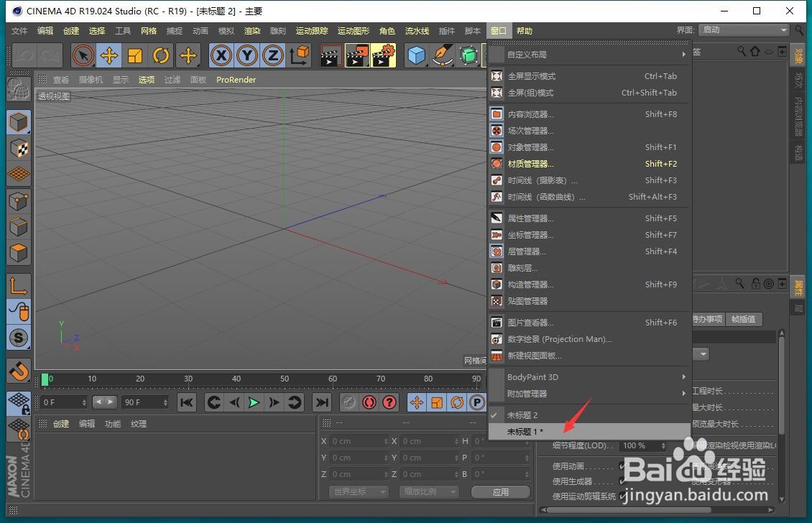
Task: Toggle position keyframe recording icon
Action: click(x=417, y=402)
